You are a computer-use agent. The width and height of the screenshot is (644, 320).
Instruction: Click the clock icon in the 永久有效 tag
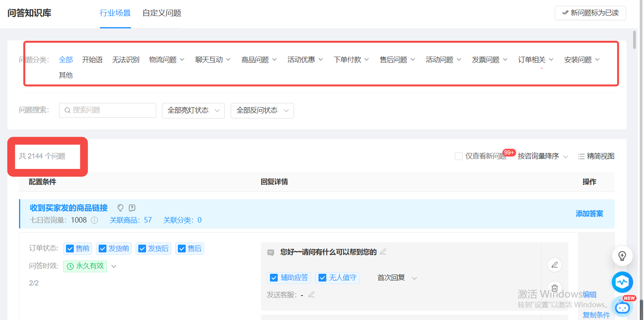point(70,266)
